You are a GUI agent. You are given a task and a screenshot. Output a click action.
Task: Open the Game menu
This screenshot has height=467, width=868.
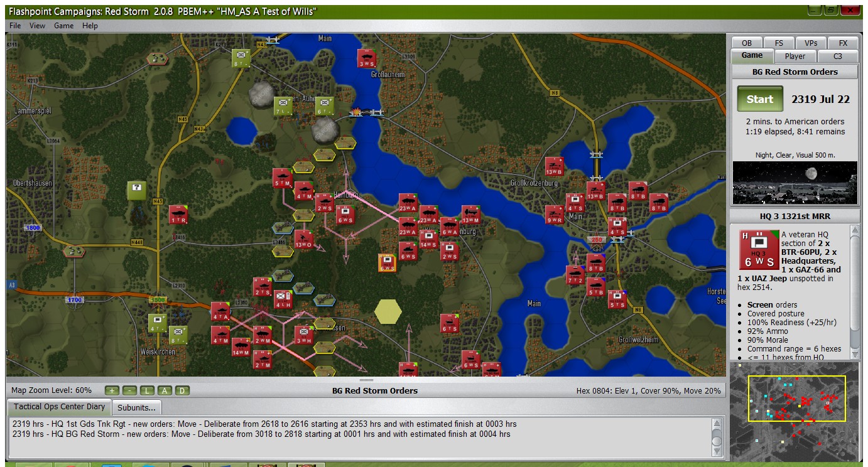click(x=63, y=26)
